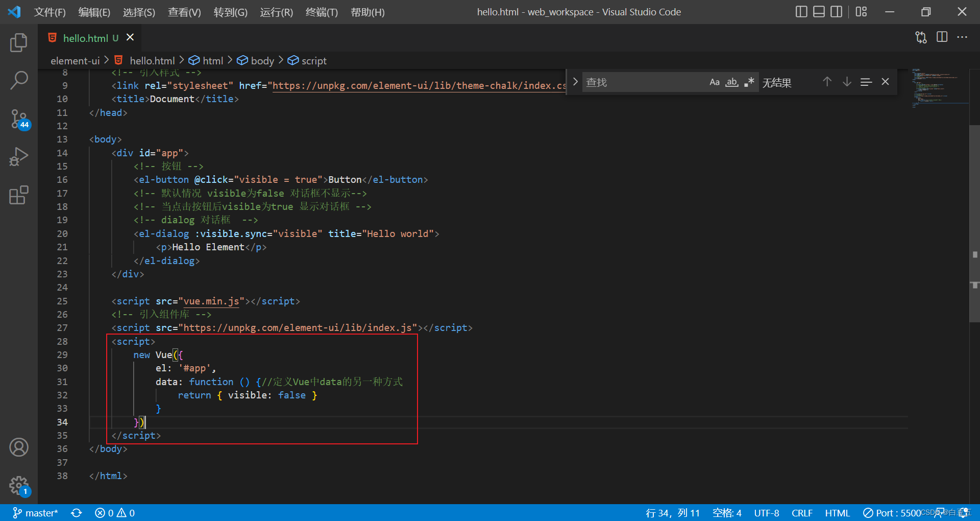Open the Explorer view in activity bar

click(x=19, y=42)
